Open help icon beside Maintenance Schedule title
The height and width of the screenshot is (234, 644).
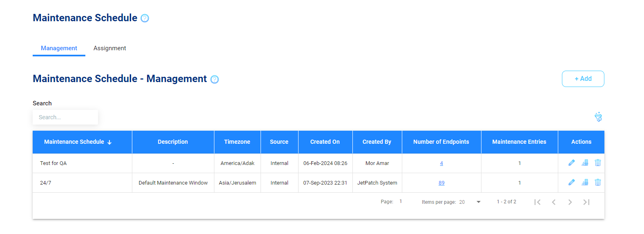click(x=145, y=18)
